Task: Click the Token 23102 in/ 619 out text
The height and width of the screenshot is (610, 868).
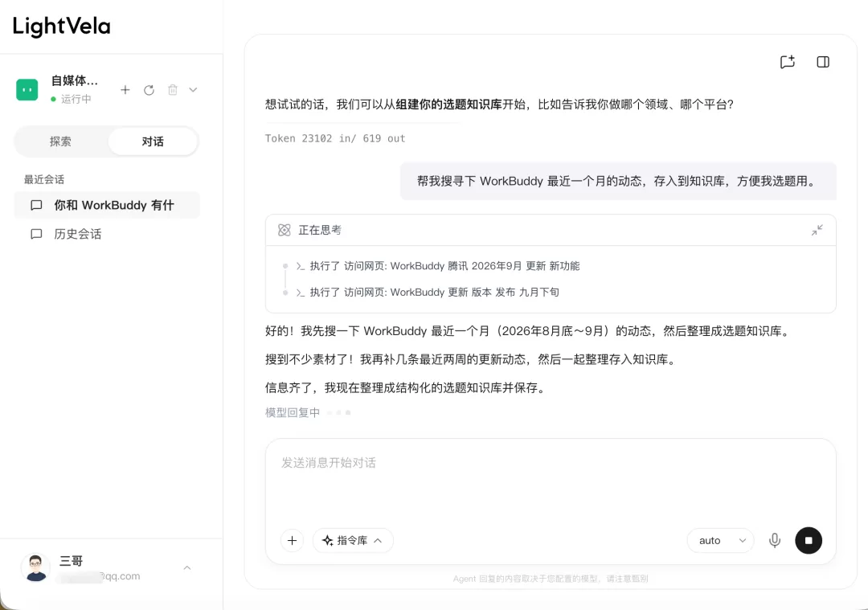Action: pyautogui.click(x=335, y=138)
